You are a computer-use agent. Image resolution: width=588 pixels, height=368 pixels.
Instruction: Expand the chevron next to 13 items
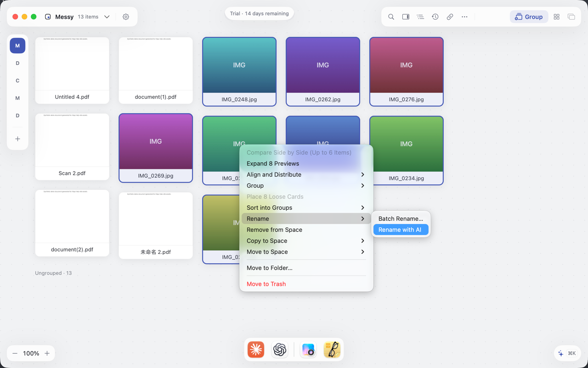coord(107,17)
